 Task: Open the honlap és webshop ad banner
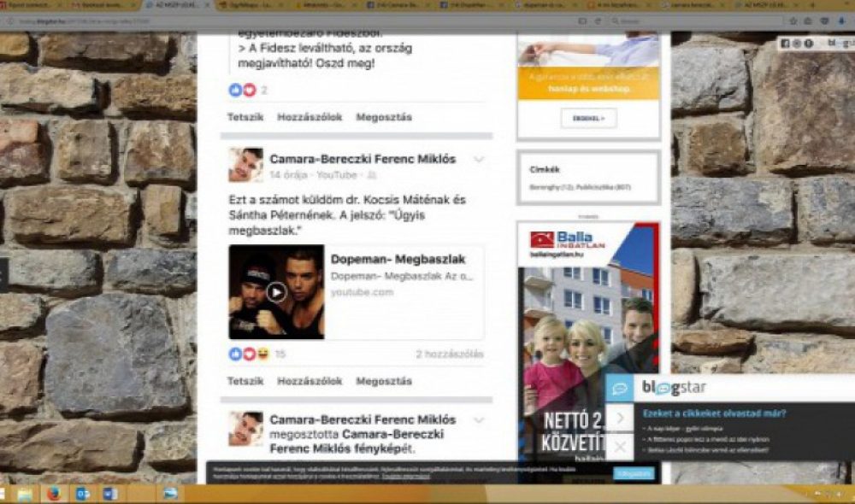click(589, 84)
